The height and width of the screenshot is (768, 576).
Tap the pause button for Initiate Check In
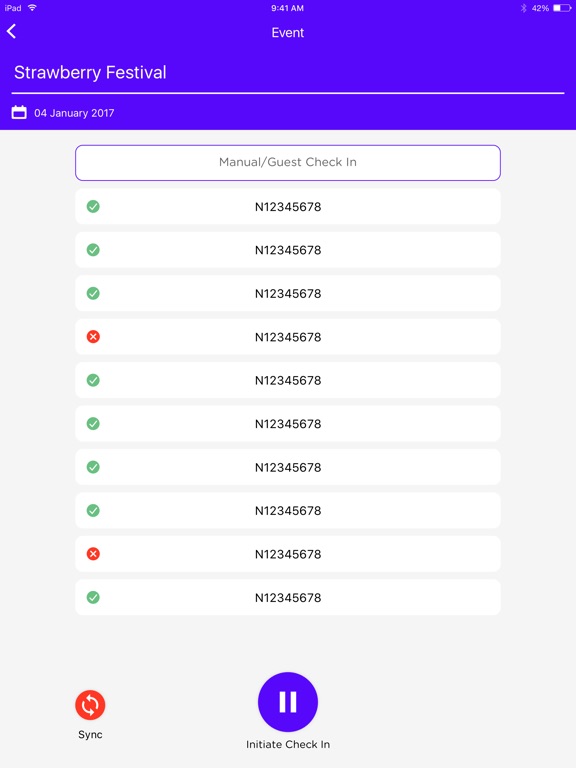(x=288, y=702)
